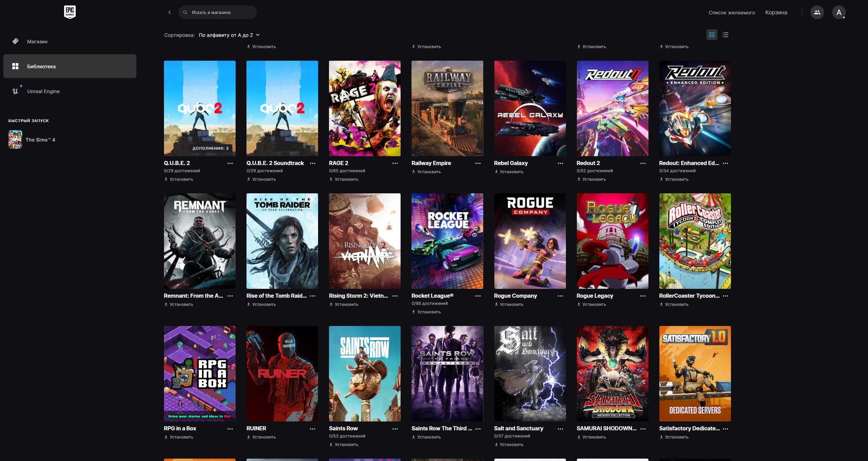Open options menu for RollerCoaster Tycoon 3
This screenshot has width=868, height=461.
(725, 296)
